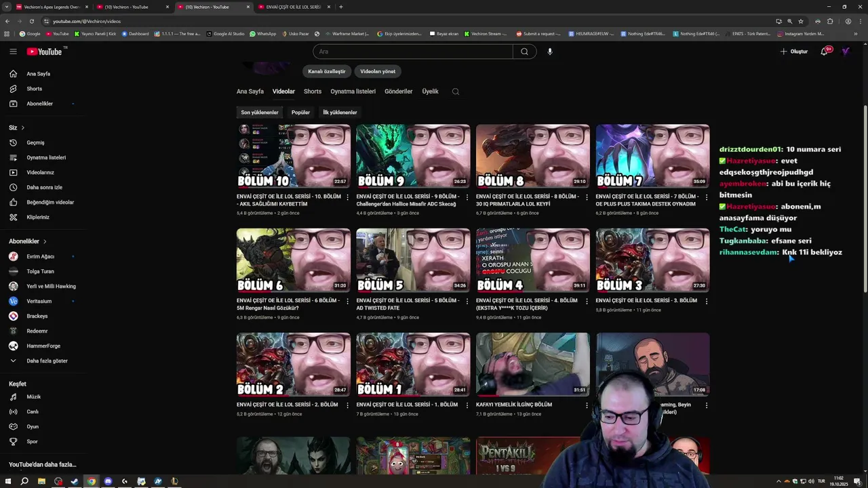
Task: Open the notifications bell
Action: click(x=825, y=52)
